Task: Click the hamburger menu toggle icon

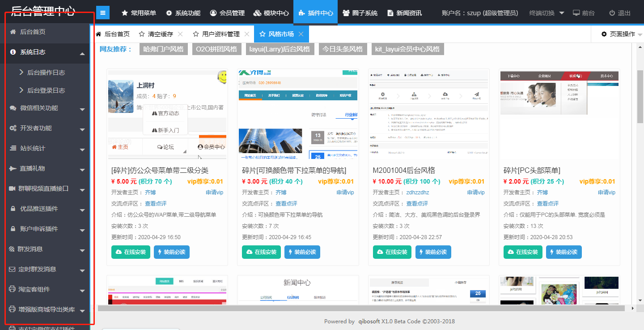Action: (102, 13)
